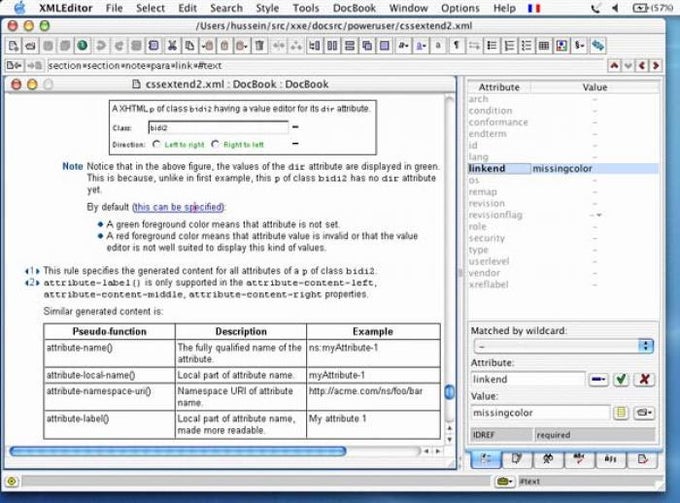The width and height of the screenshot is (680, 503).
Task: Click the Attribute name field 'linkend'
Action: coord(527,379)
